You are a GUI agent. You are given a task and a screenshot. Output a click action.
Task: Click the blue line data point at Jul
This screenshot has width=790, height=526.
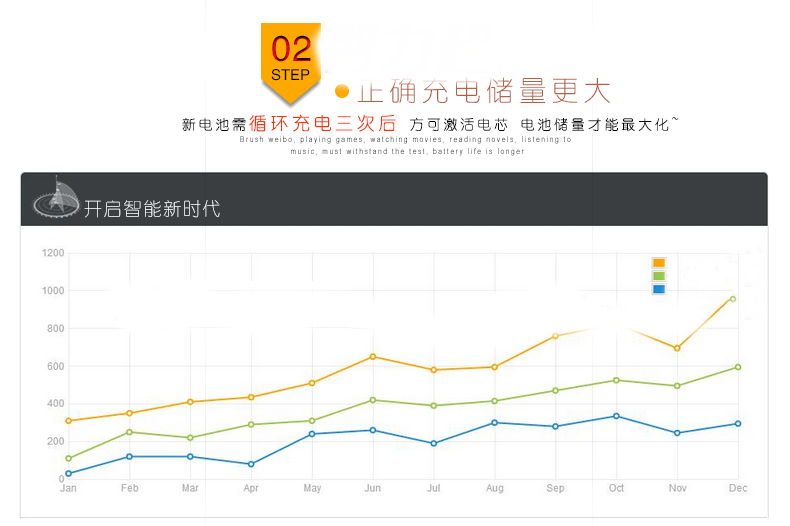pos(433,443)
